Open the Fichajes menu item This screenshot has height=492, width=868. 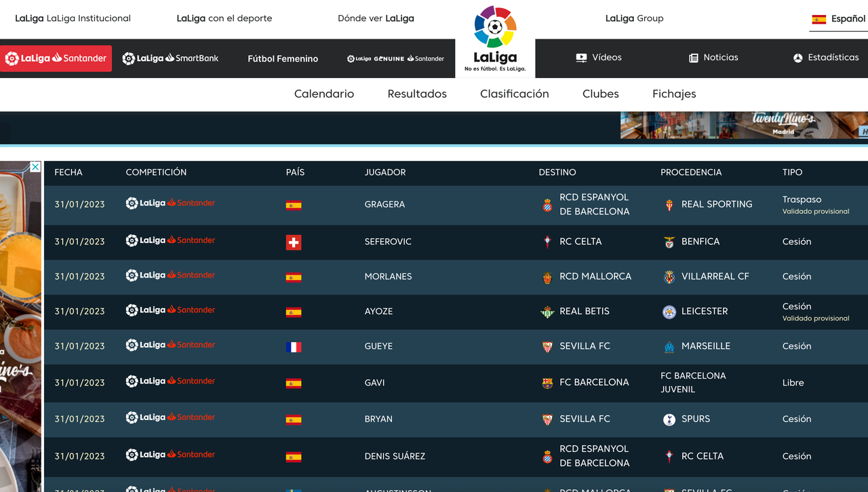coord(673,94)
